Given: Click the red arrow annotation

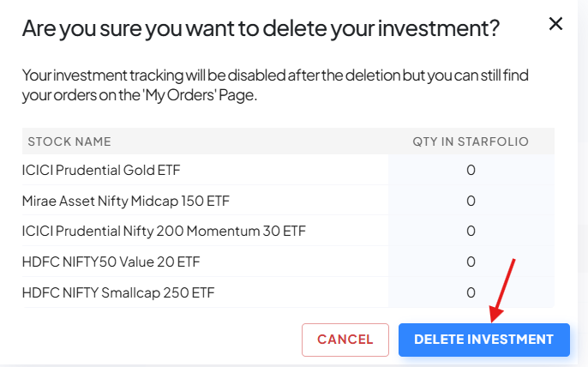Looking at the screenshot, I should [x=505, y=288].
